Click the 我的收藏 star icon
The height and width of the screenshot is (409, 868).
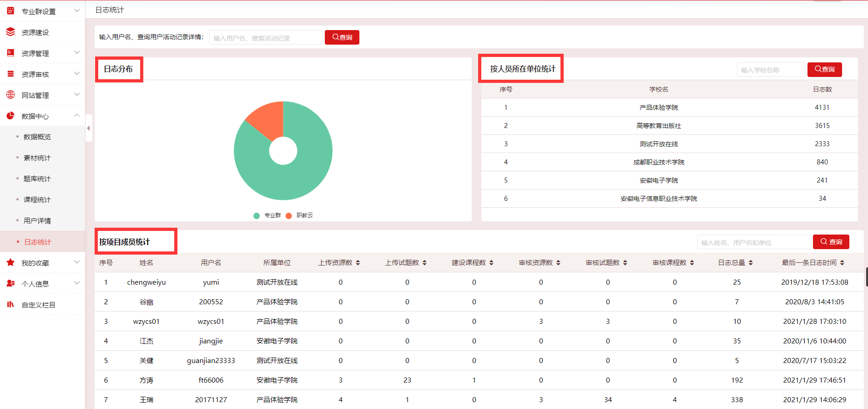[10, 262]
